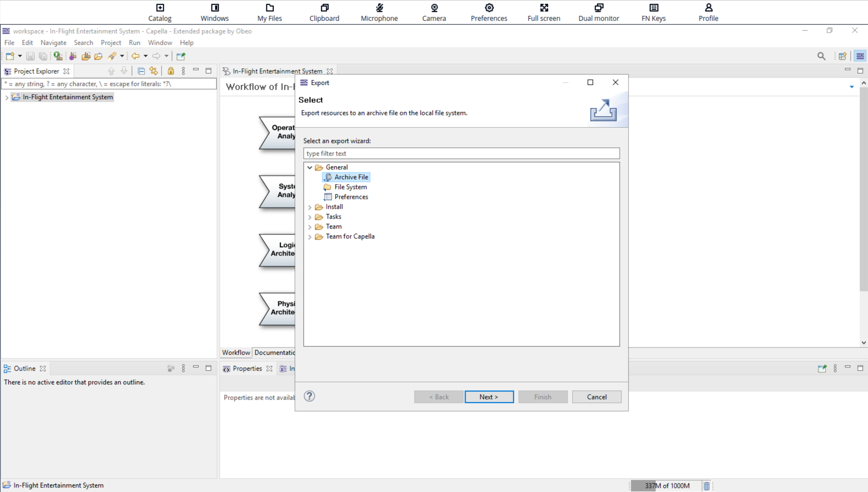
Task: Expand the Team for Capella category
Action: [x=309, y=236]
